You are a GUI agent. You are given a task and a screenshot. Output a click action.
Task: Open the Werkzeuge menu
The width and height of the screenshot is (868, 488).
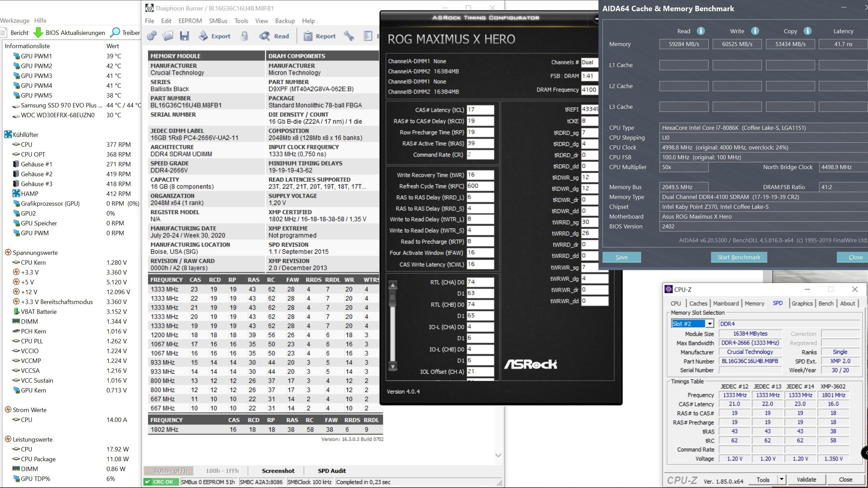[x=15, y=20]
